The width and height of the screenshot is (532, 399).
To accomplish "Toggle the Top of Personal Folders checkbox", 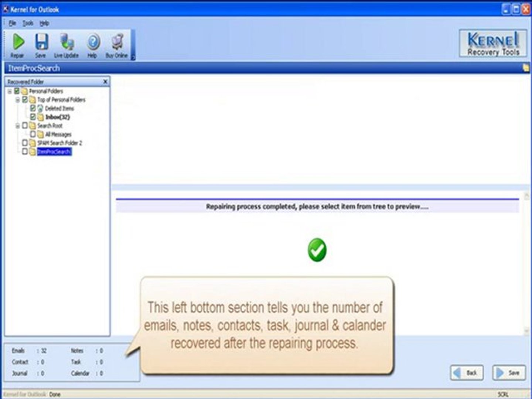I will point(25,99).
